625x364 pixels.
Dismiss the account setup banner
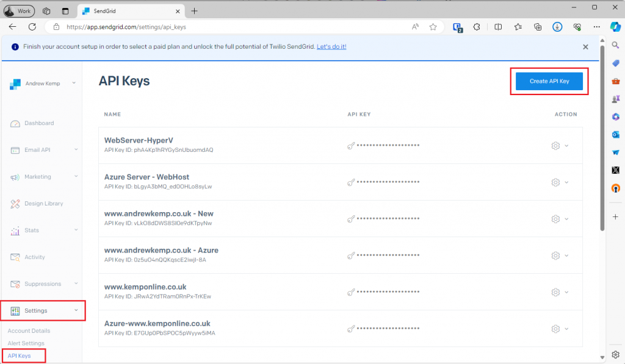585,47
